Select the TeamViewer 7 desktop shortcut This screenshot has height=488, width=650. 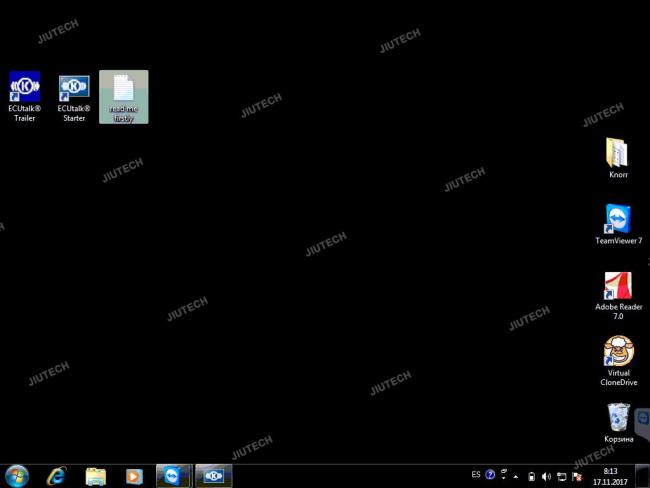click(x=618, y=224)
